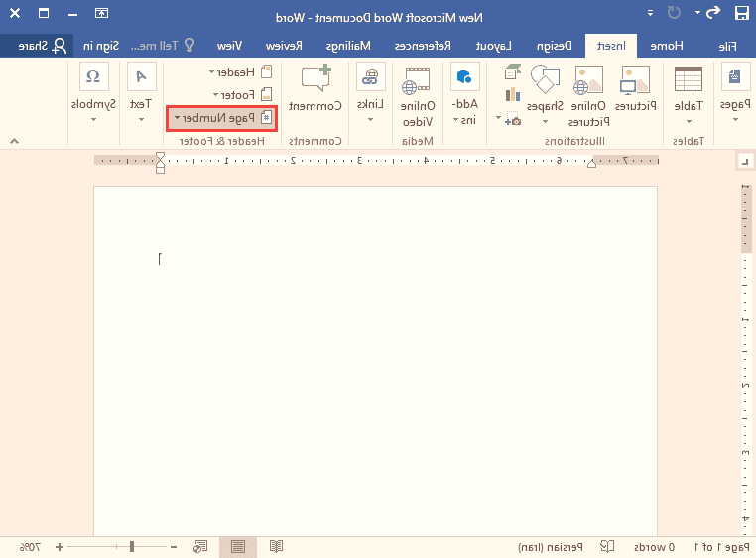Click the Tell me search box

[163, 46]
